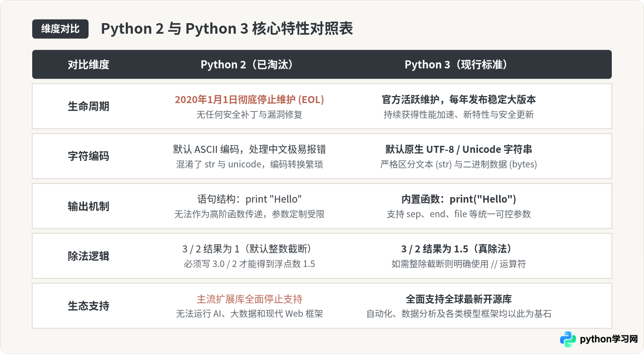
Task: Select the 生命周期 row label
Action: 89,107
